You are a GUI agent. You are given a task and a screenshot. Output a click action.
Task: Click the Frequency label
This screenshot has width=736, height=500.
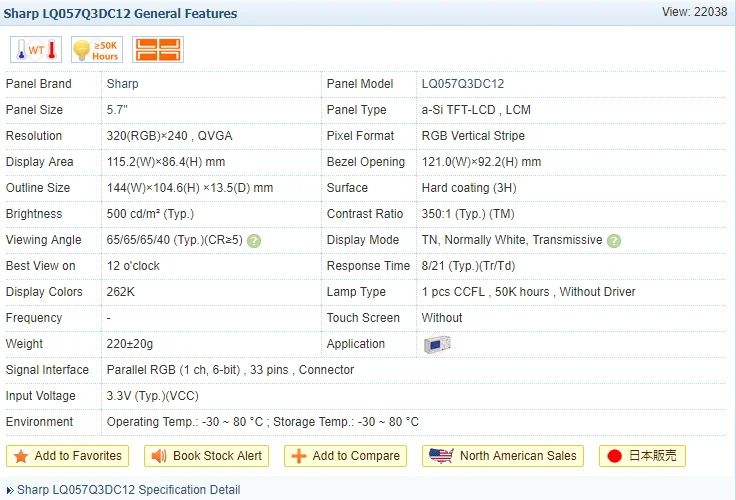(34, 318)
